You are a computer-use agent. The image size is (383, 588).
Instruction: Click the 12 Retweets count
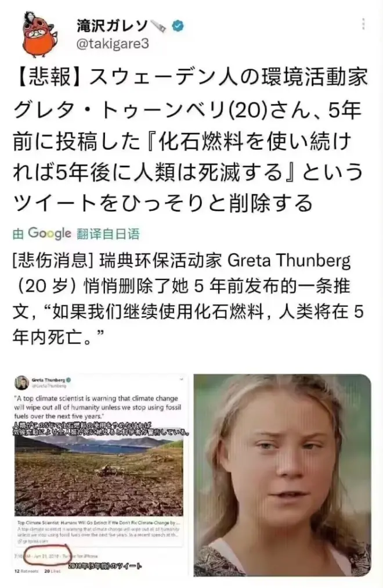point(26,571)
